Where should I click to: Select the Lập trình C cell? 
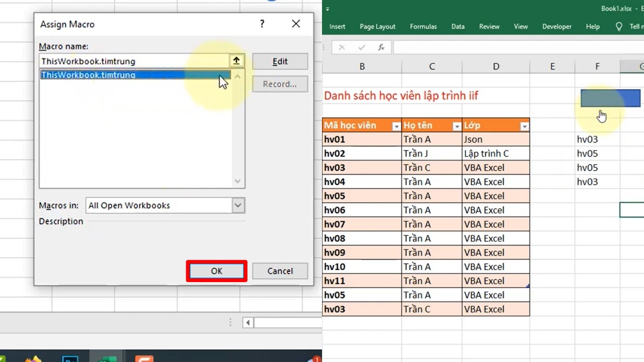pyautogui.click(x=496, y=153)
